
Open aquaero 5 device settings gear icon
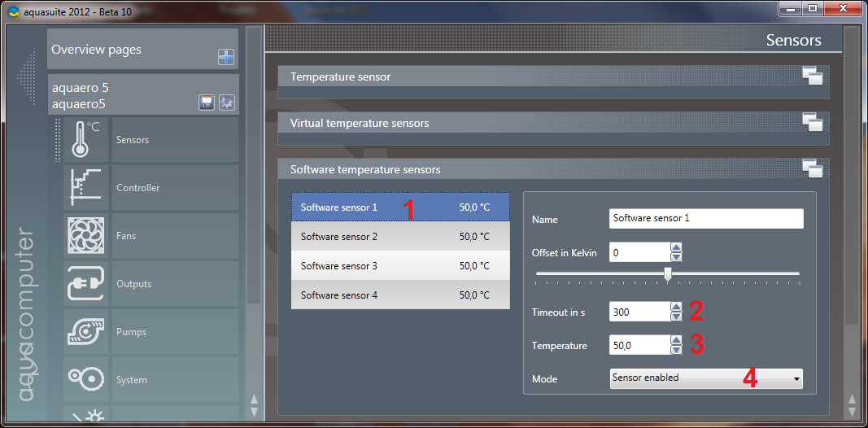tap(226, 102)
